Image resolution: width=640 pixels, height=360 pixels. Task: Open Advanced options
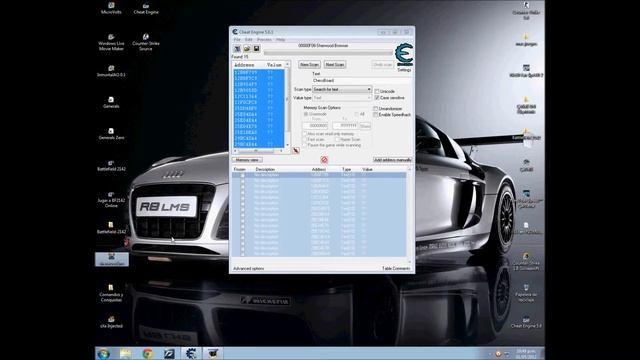[x=249, y=269]
